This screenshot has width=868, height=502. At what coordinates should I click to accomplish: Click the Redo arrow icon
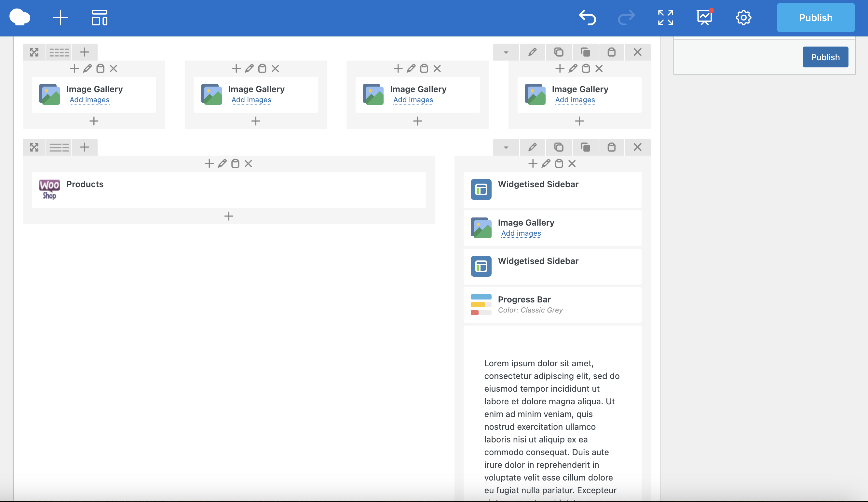(x=626, y=17)
